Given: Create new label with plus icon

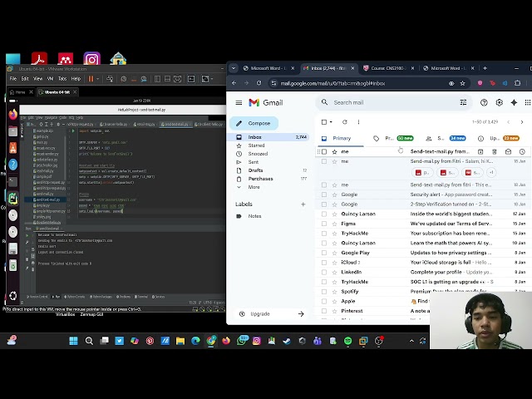Looking at the screenshot, I should (x=303, y=204).
